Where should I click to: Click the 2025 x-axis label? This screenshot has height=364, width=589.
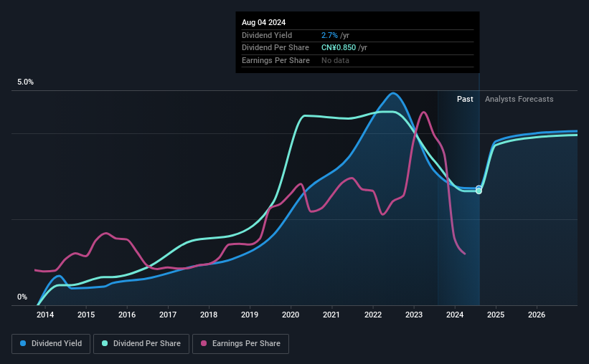pyautogui.click(x=496, y=315)
